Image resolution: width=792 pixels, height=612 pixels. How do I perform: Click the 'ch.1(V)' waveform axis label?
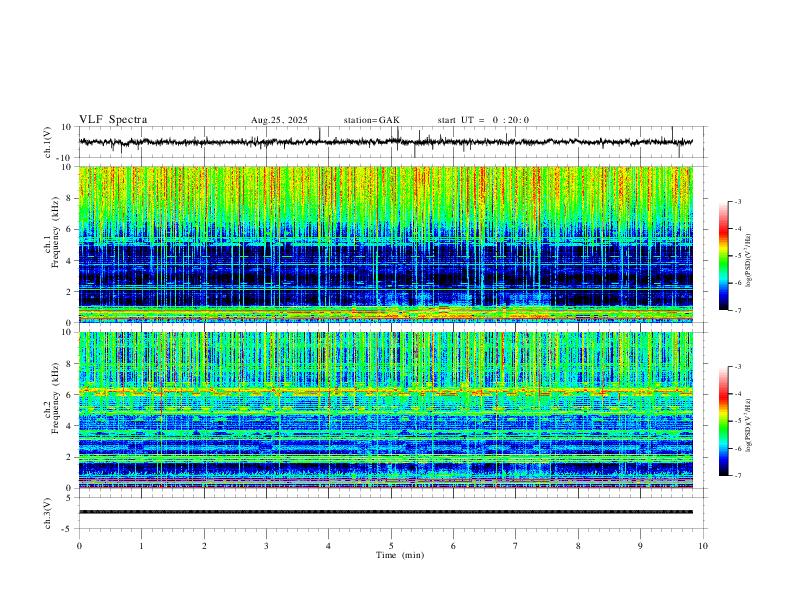click(47, 142)
